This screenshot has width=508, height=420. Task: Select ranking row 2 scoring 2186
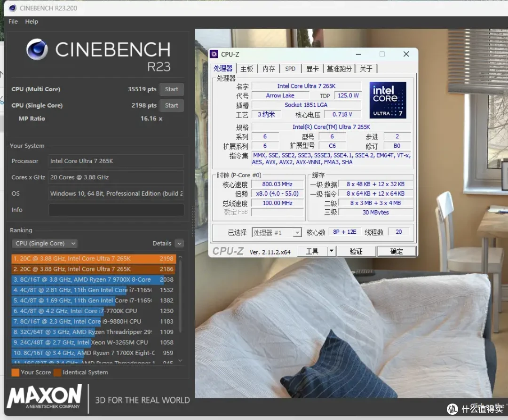tap(94, 269)
